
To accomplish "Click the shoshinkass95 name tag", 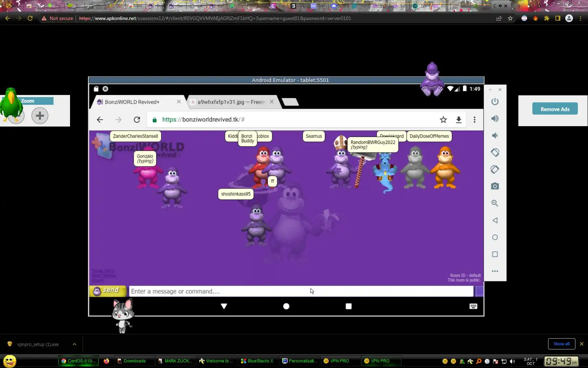I will (236, 194).
